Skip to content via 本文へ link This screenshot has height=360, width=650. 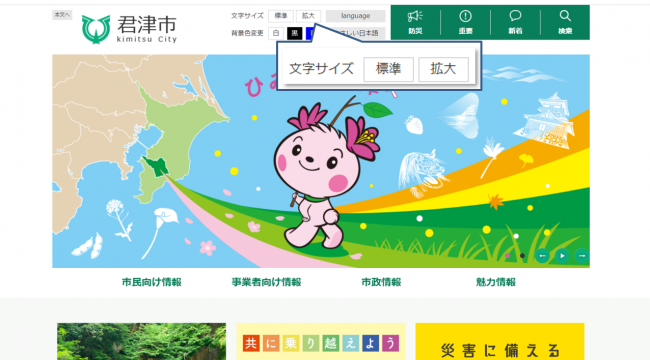(62, 15)
